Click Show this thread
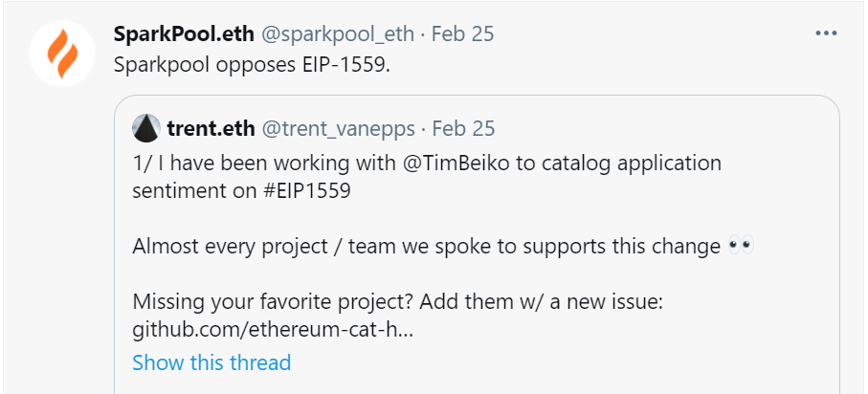Image resolution: width=868 pixels, height=394 pixels. tap(211, 362)
